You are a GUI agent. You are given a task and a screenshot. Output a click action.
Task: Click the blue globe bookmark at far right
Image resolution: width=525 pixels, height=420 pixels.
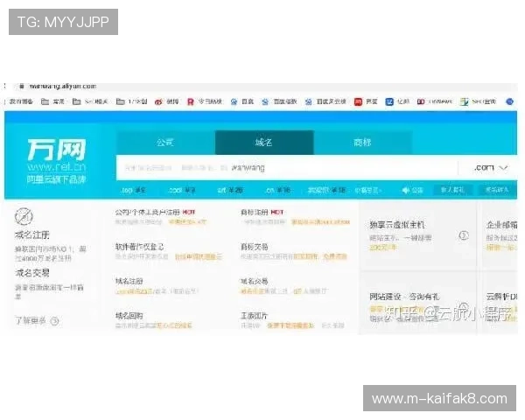click(x=509, y=101)
